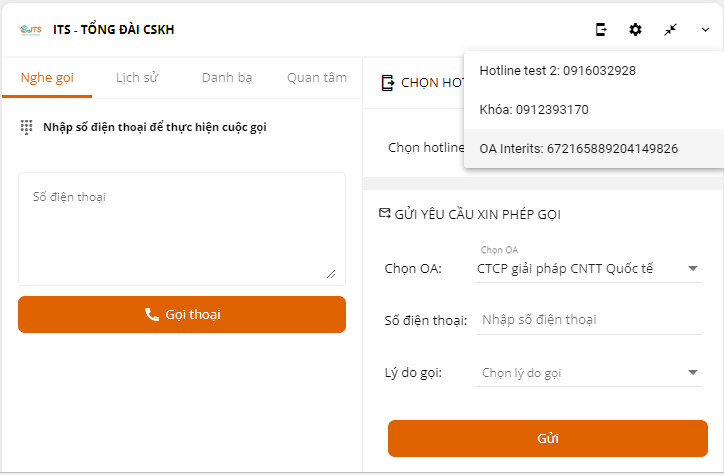This screenshot has height=475, width=724.
Task: Go to the Danh bạ tab
Action: [227, 77]
